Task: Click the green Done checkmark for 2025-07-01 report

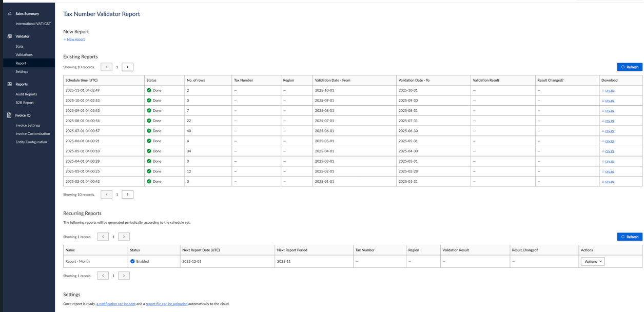Action: (x=149, y=131)
